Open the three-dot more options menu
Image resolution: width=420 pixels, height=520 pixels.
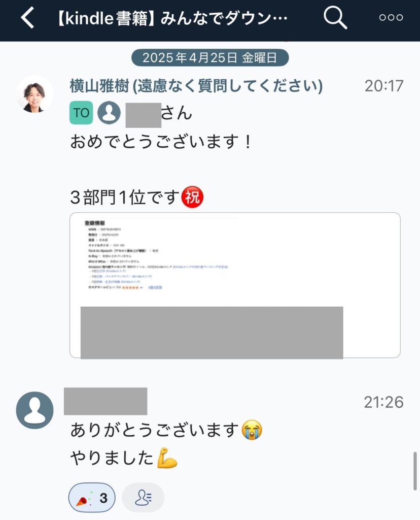point(391,18)
